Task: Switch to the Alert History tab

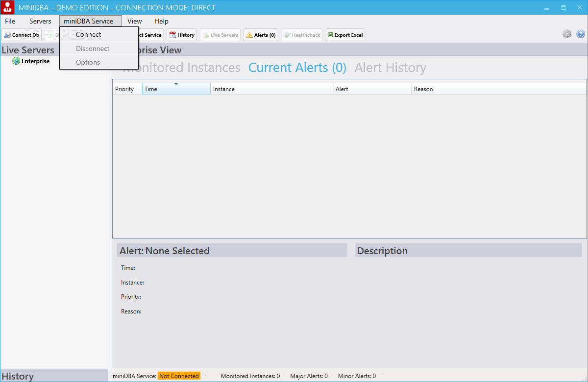Action: pyautogui.click(x=391, y=68)
